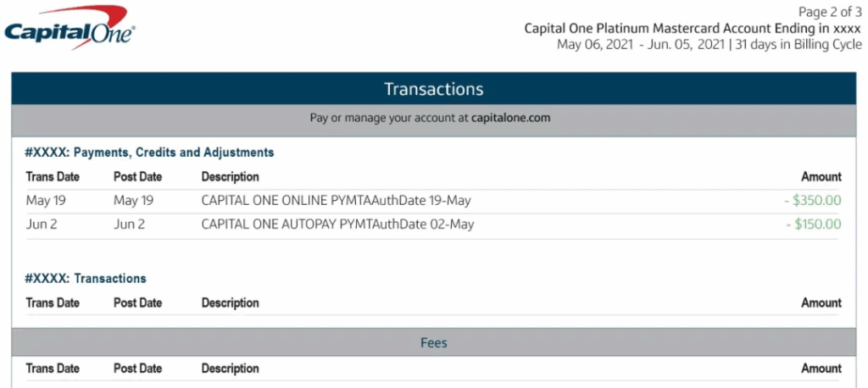Viewport: 868px width, 388px height.
Task: Click the Payments, Credits and Adjustments heading
Action: 149,152
